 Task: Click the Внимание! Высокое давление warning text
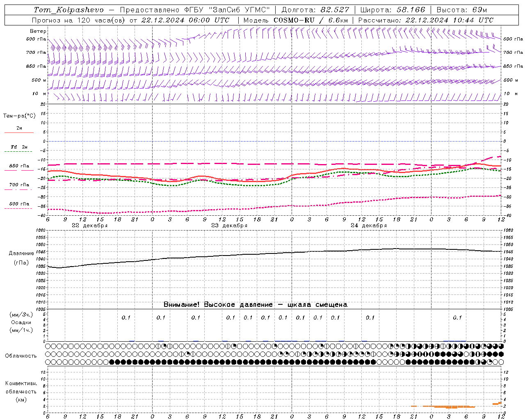click(x=256, y=305)
